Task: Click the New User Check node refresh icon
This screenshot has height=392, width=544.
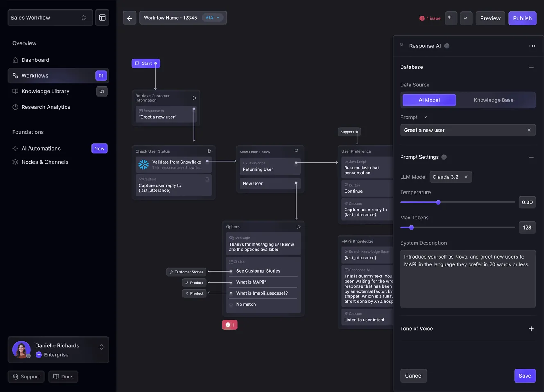Action: pos(296,151)
